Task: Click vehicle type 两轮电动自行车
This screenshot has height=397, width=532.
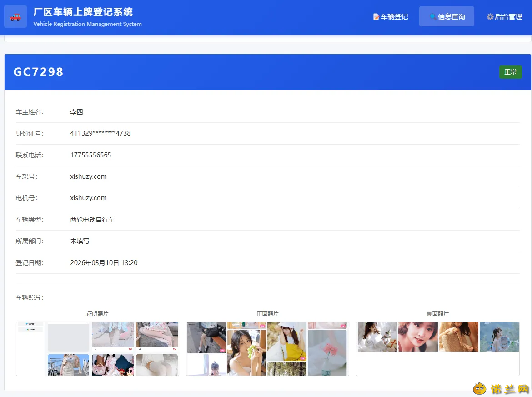Action: (x=92, y=220)
